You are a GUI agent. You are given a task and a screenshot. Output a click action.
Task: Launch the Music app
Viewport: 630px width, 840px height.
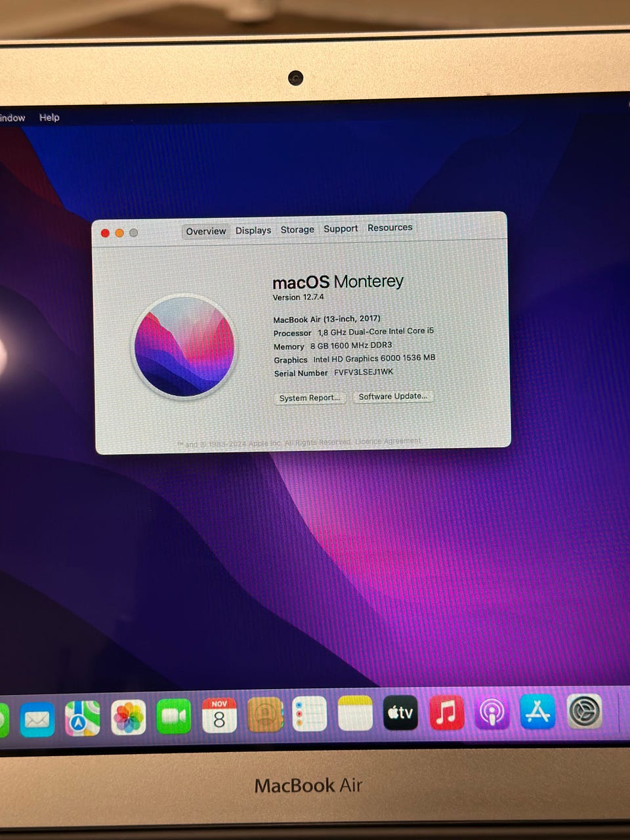click(x=446, y=713)
